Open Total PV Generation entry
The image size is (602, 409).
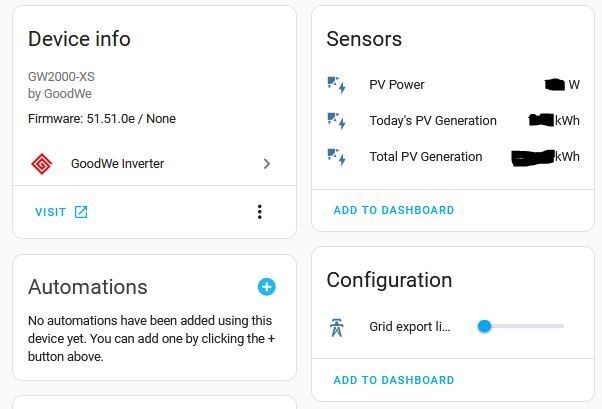coord(425,157)
